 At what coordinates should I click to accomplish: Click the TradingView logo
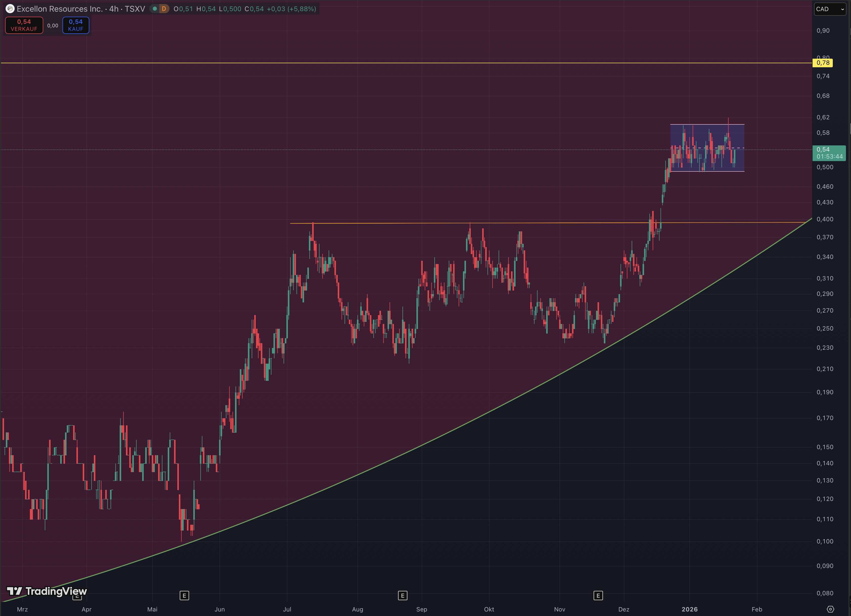47,591
